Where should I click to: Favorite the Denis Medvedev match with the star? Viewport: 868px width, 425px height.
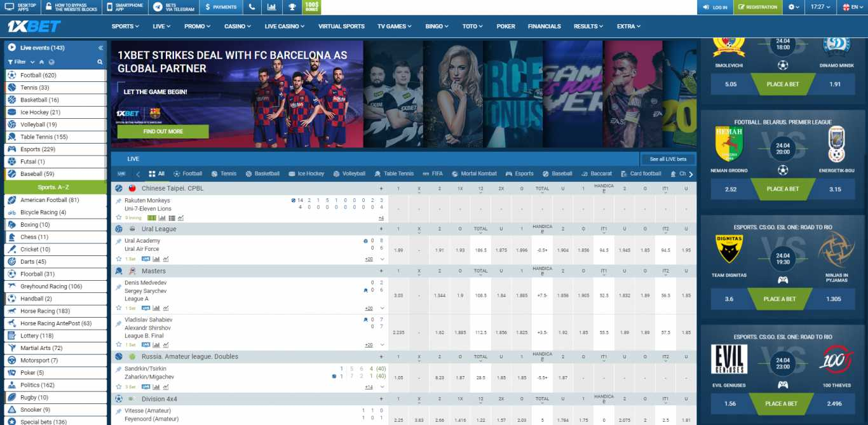coord(118,308)
